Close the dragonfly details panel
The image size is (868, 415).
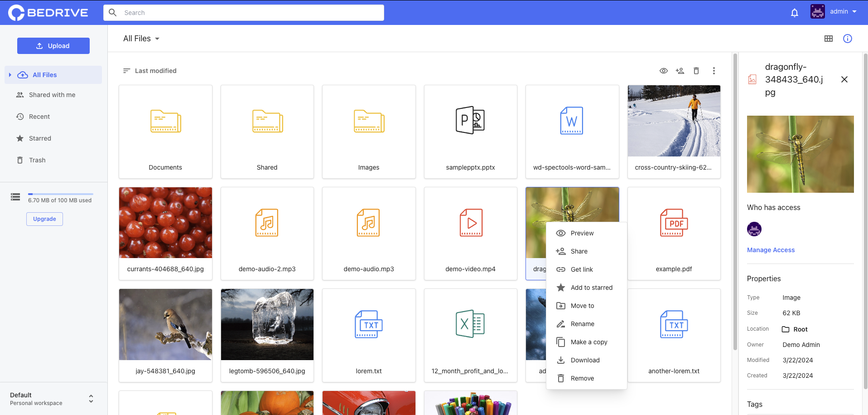[844, 80]
